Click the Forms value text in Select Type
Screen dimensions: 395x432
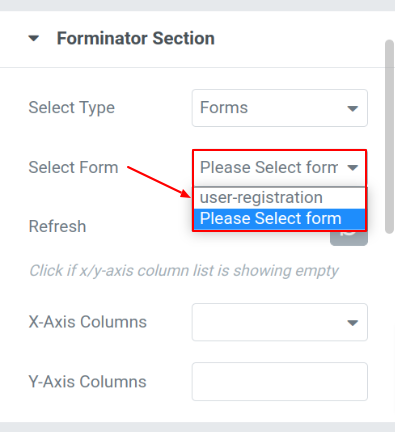pos(224,108)
